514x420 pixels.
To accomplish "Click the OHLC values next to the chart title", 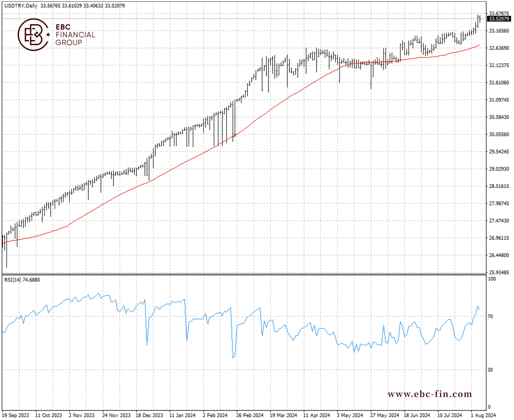I will tap(83, 6).
